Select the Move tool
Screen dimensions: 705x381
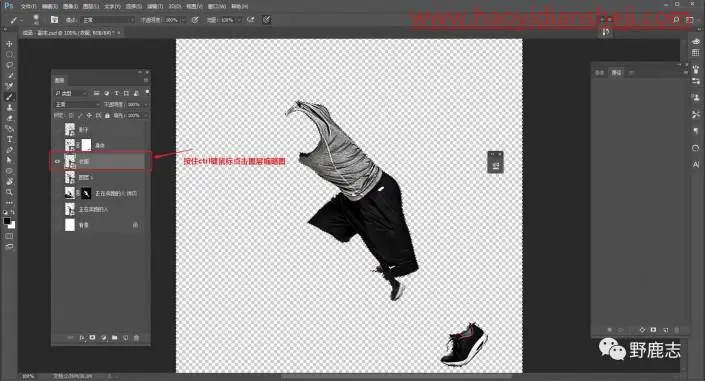click(x=9, y=44)
